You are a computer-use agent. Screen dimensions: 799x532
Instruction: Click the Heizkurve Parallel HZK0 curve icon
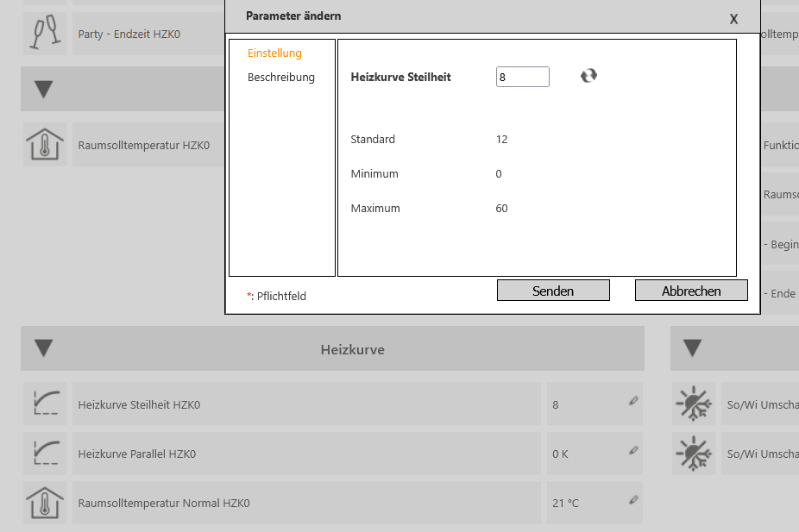[x=44, y=454]
